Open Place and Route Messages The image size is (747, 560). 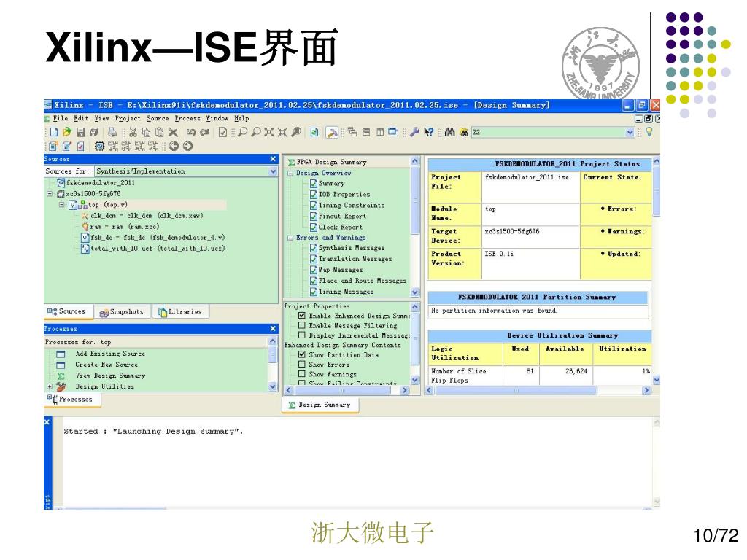pyautogui.click(x=363, y=281)
